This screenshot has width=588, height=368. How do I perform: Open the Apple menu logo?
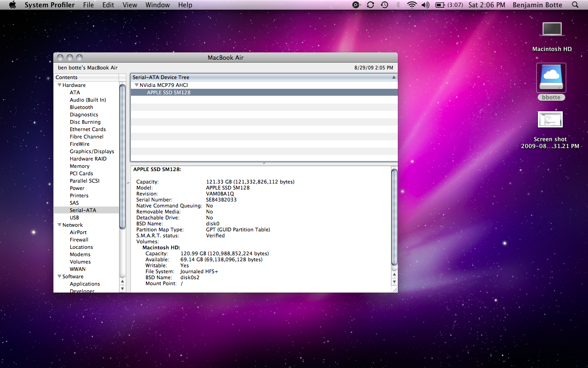(x=12, y=5)
